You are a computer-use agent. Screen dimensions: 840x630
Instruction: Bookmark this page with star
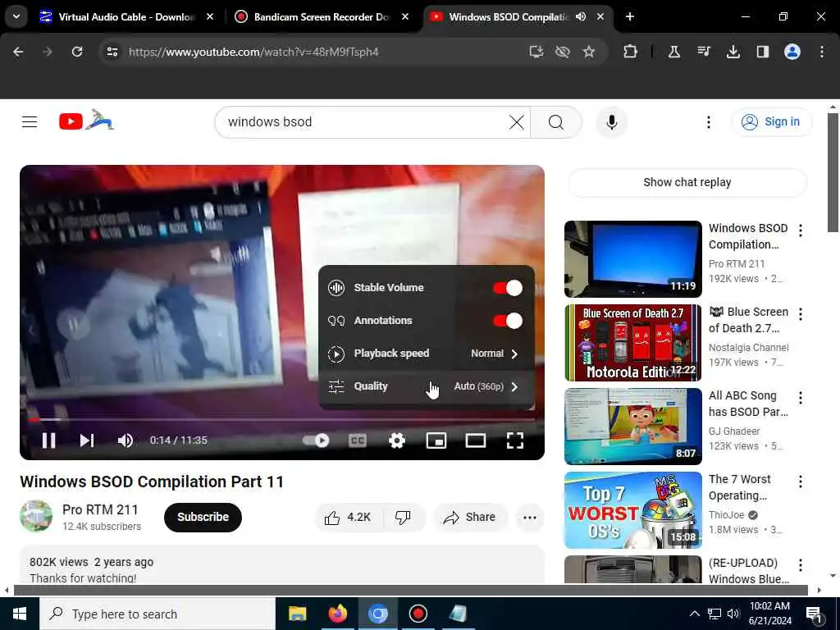point(589,52)
